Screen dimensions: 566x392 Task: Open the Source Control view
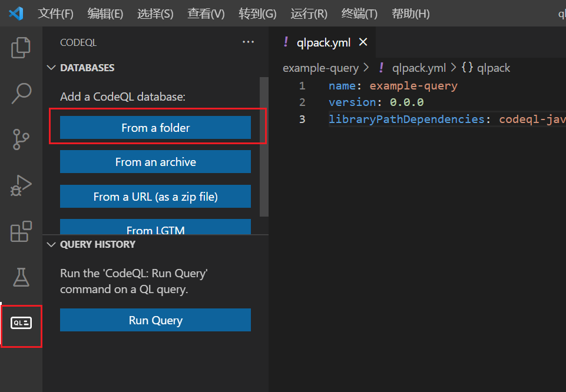coord(21,139)
